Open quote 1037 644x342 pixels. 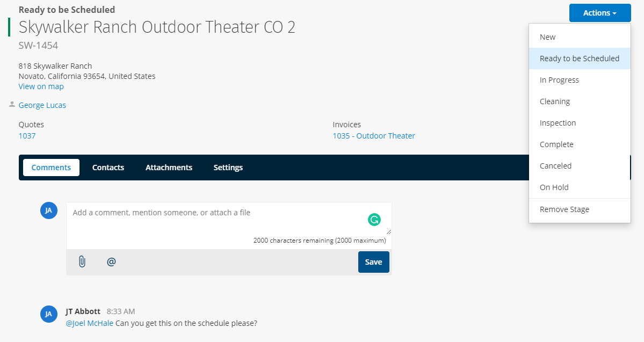pos(27,136)
